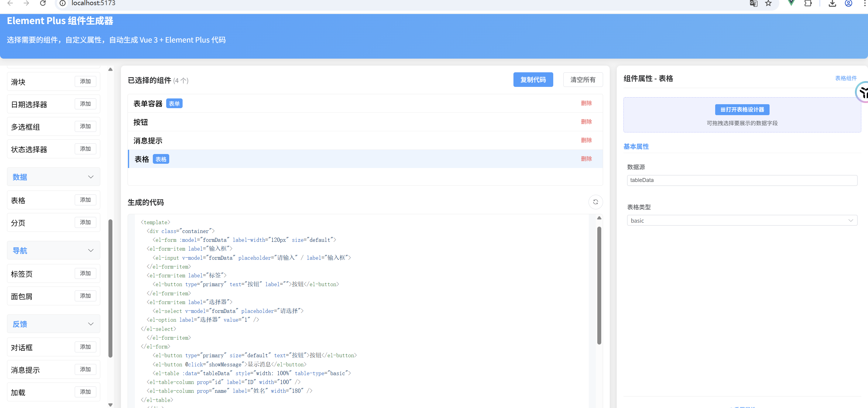Click the 表格 tag badge in selected row

click(x=161, y=159)
